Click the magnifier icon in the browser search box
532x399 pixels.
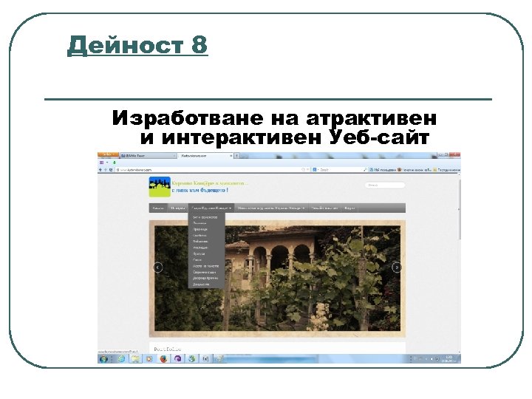coord(365,170)
